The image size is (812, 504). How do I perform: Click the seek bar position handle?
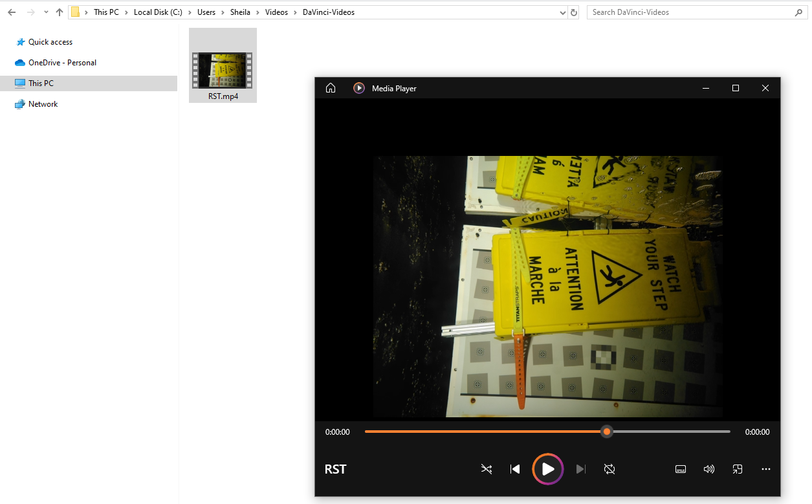click(x=606, y=432)
